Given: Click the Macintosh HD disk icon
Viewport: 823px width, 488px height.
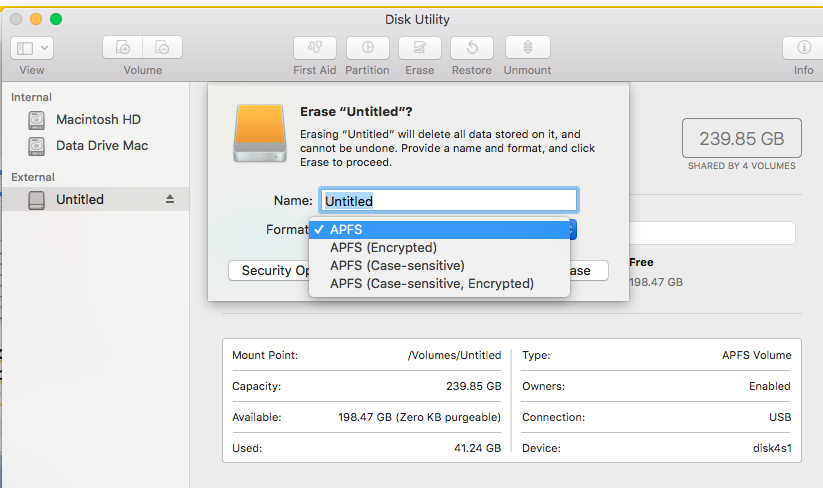Looking at the screenshot, I should [x=36, y=120].
